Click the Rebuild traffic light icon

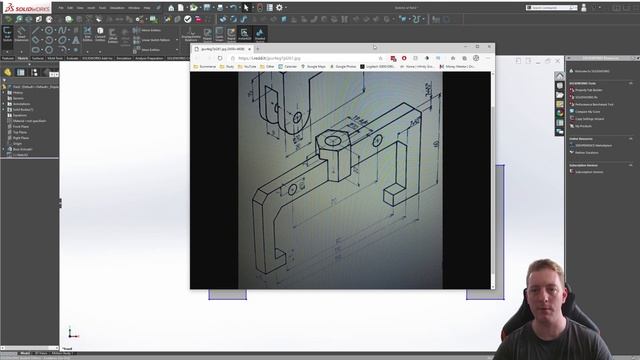point(260,8)
